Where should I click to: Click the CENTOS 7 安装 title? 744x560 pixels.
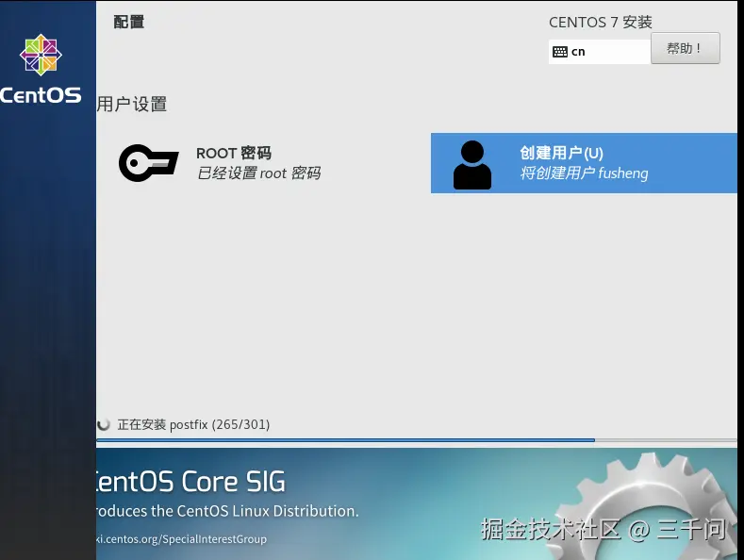point(601,23)
